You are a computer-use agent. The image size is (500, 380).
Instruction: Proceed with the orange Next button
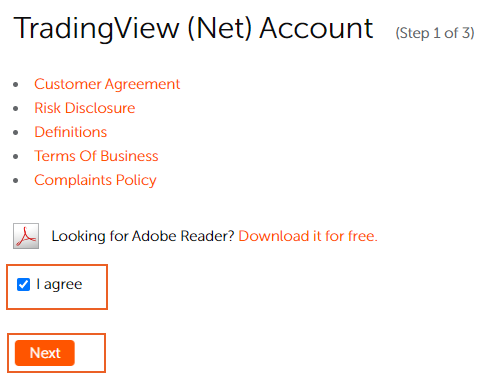coord(45,353)
